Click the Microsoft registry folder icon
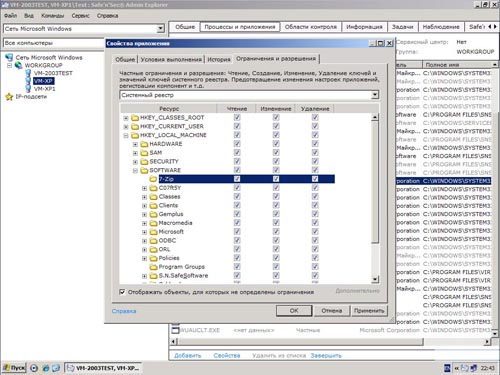The width and height of the screenshot is (500, 375). point(153,232)
